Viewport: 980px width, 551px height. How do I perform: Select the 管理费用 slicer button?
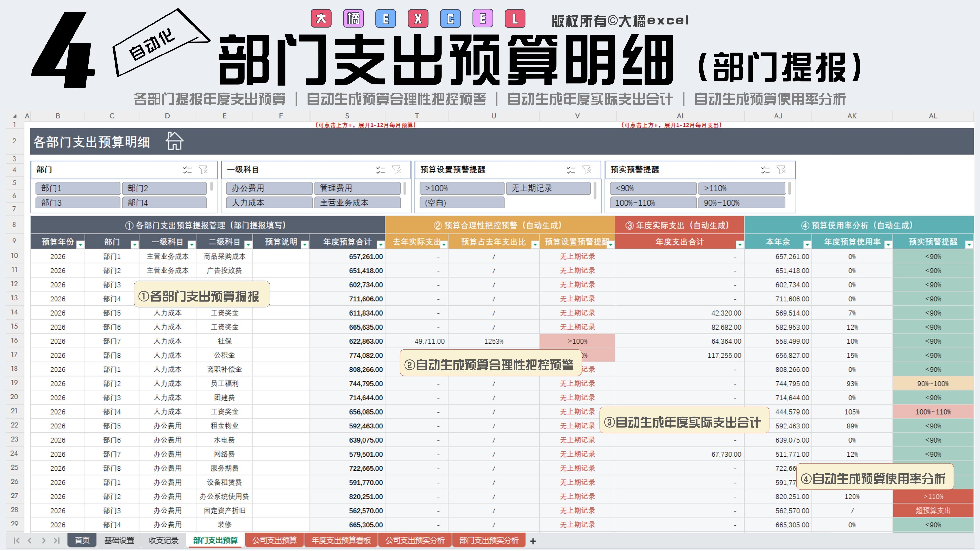357,188
